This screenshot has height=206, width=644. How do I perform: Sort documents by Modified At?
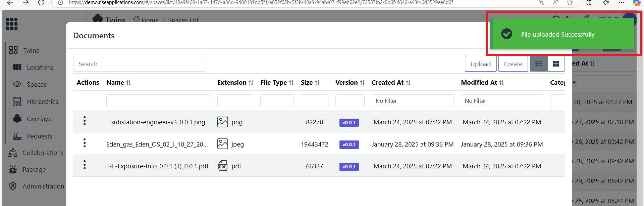pyautogui.click(x=501, y=83)
